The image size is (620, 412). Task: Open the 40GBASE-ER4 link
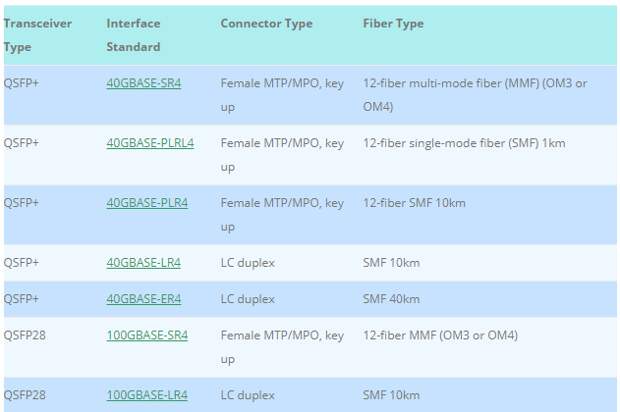point(144,299)
